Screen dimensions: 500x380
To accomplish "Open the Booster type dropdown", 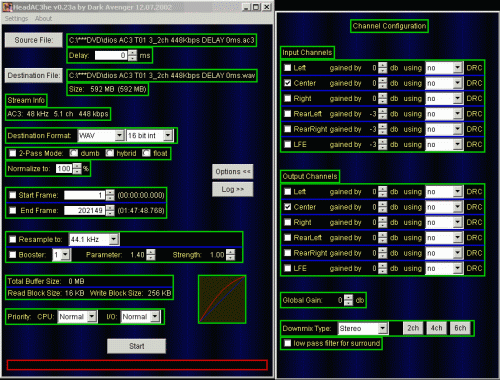I will click(61, 255).
